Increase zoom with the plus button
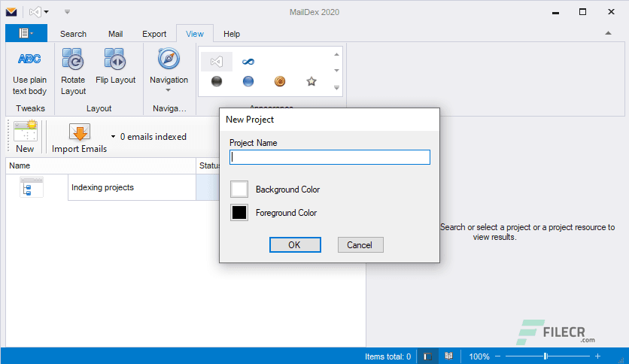 (x=597, y=356)
